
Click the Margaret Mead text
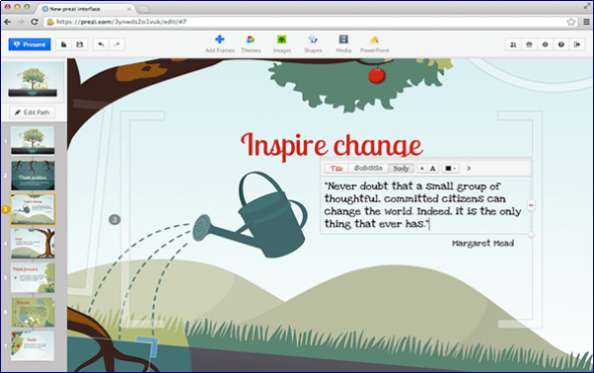[483, 243]
